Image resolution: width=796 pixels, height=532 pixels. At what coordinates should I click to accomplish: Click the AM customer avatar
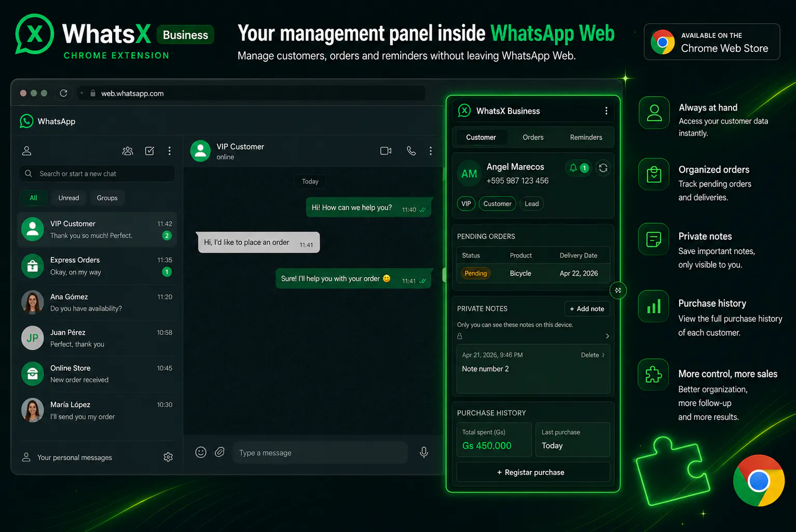469,174
